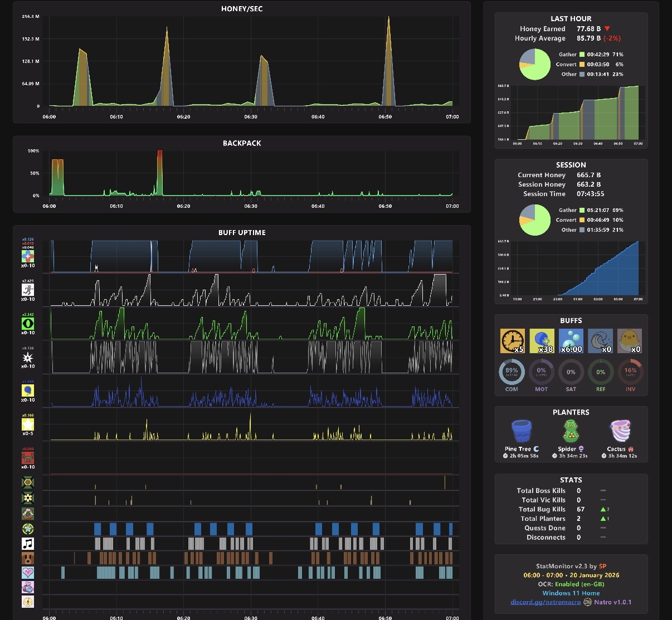Click the blue balloon buff row icon

pyautogui.click(x=28, y=390)
